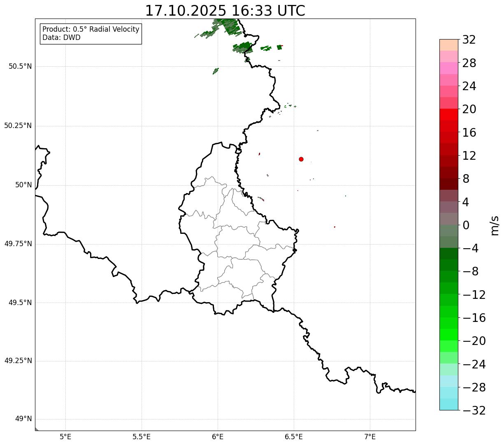
Task: Click the 49.25°N latitude label
Action: tap(18, 361)
